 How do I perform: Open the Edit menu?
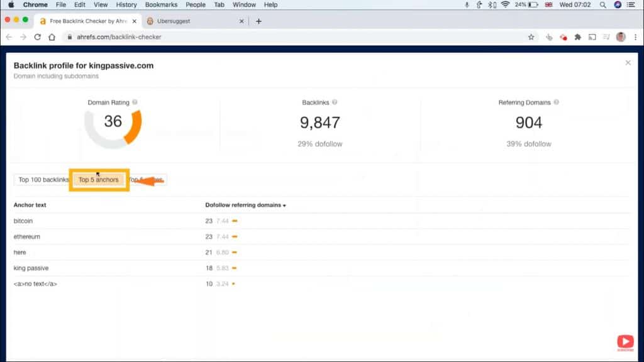[x=80, y=5]
